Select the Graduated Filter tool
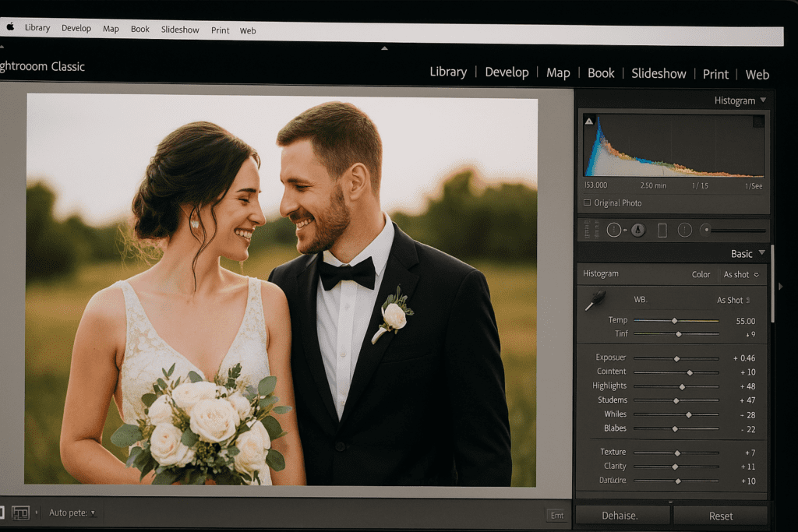Screen dimensions: 798x532 [x=663, y=231]
